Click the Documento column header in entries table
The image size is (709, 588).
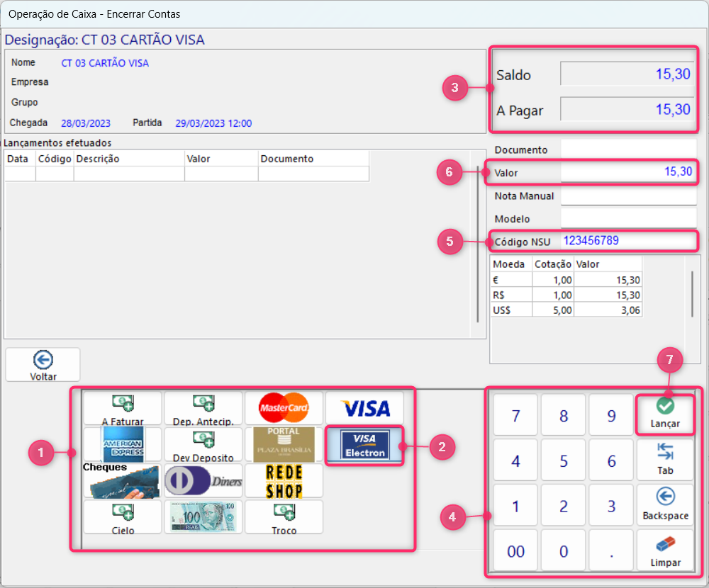[313, 159]
